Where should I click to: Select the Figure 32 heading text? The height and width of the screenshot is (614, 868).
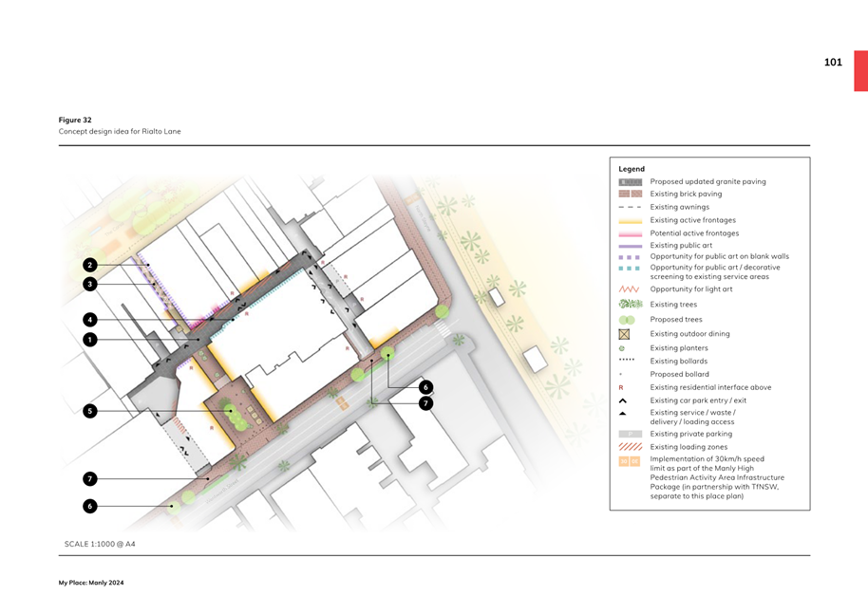click(75, 120)
